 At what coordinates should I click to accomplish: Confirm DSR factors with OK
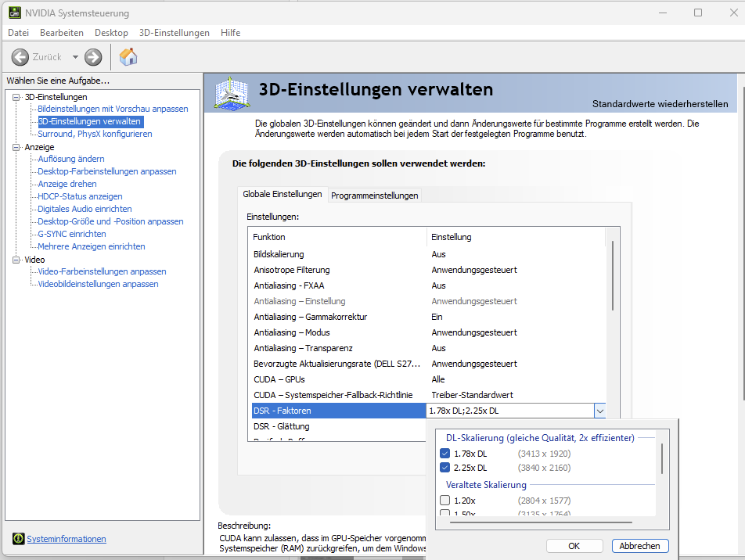click(574, 546)
